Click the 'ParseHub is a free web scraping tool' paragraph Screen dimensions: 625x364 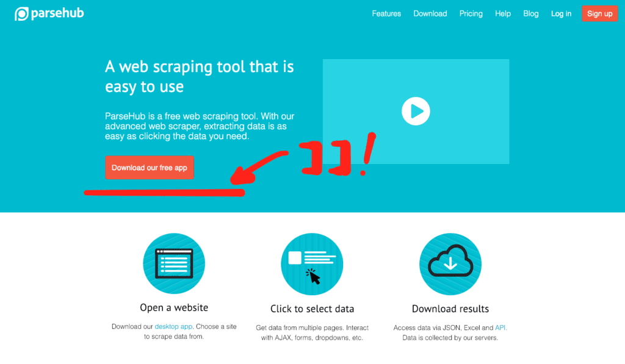tap(200, 126)
